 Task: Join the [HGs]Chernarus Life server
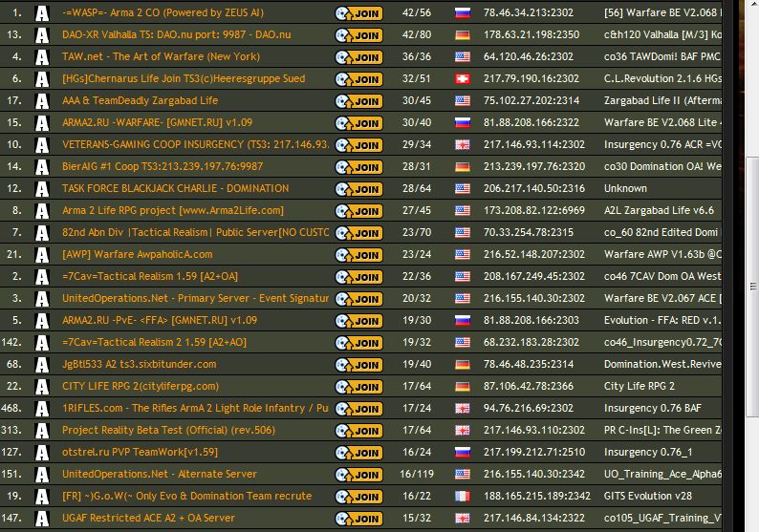pos(358,79)
